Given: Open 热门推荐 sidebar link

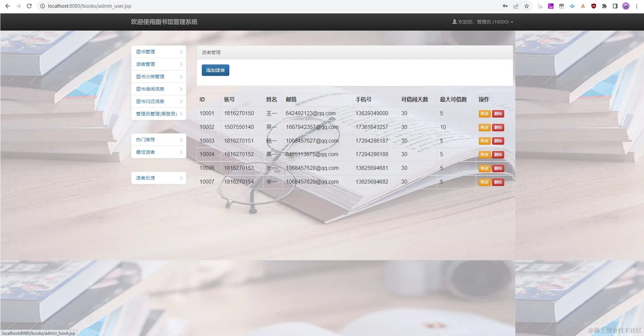Looking at the screenshot, I should (159, 140).
